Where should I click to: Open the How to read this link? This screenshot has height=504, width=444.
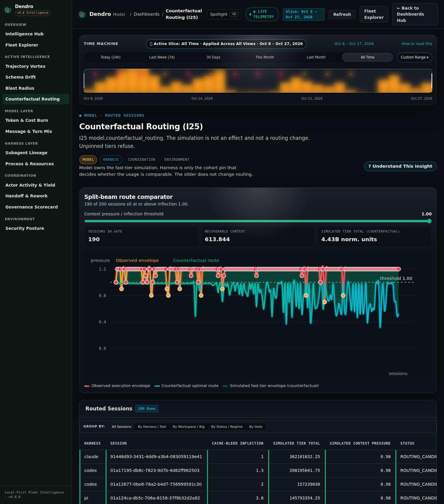pos(417,44)
